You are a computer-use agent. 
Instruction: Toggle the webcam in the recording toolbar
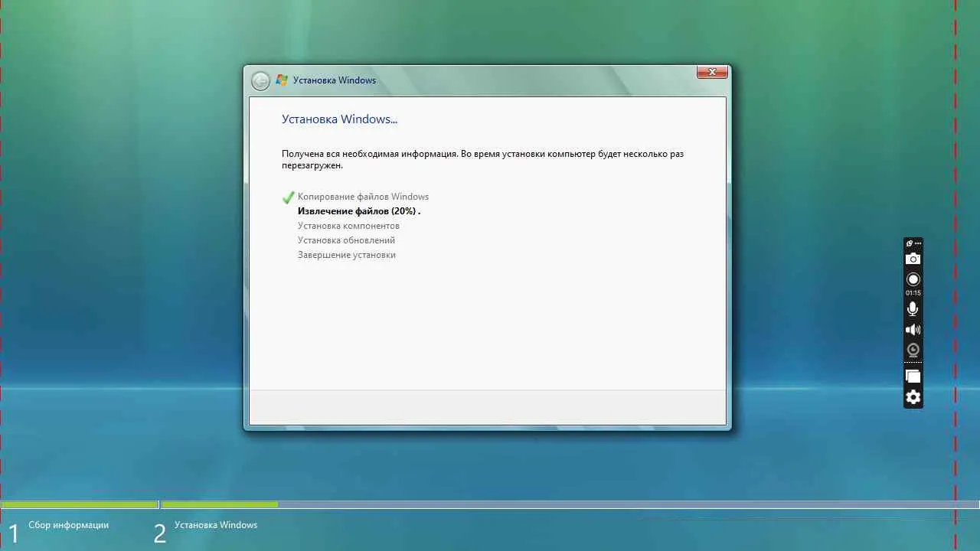click(x=913, y=350)
